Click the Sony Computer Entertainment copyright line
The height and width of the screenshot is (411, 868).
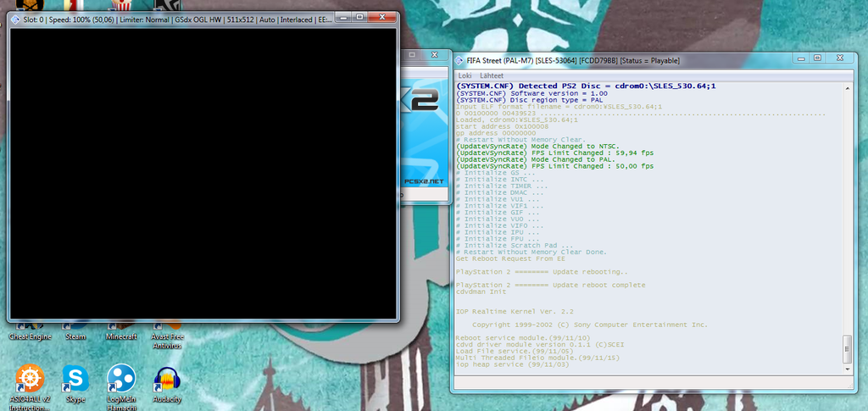click(x=590, y=325)
